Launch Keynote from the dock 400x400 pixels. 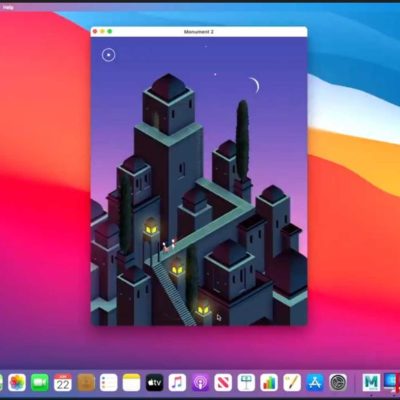pyautogui.click(x=246, y=382)
